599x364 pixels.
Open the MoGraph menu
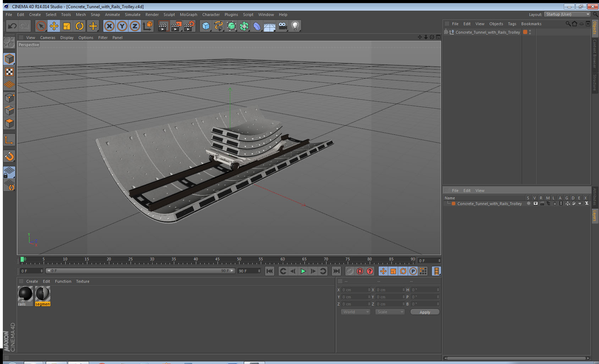pyautogui.click(x=188, y=15)
